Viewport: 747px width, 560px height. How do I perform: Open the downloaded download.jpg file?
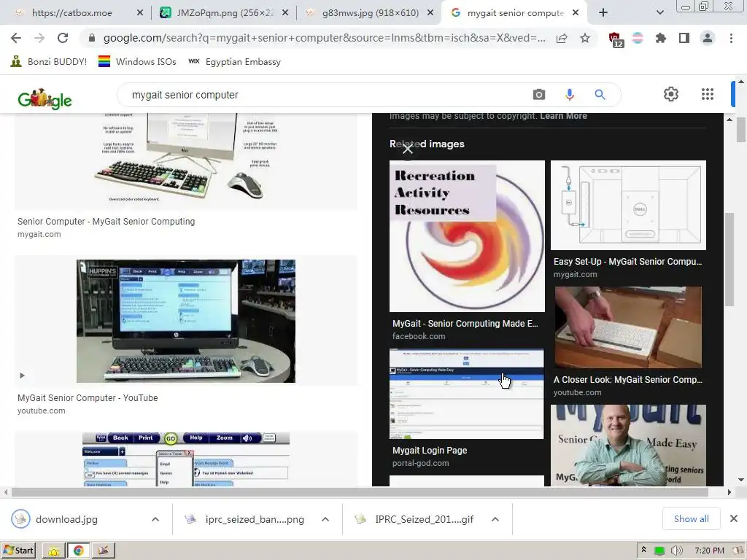(x=66, y=519)
